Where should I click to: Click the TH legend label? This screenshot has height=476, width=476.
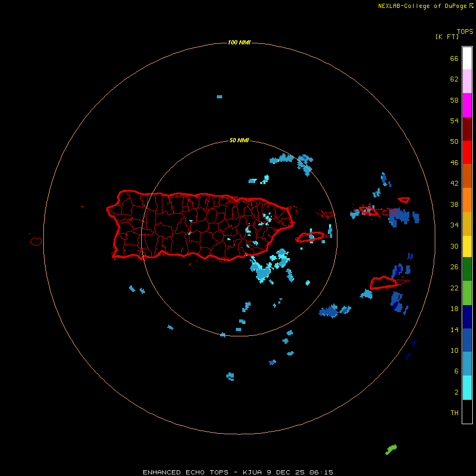coord(454,413)
